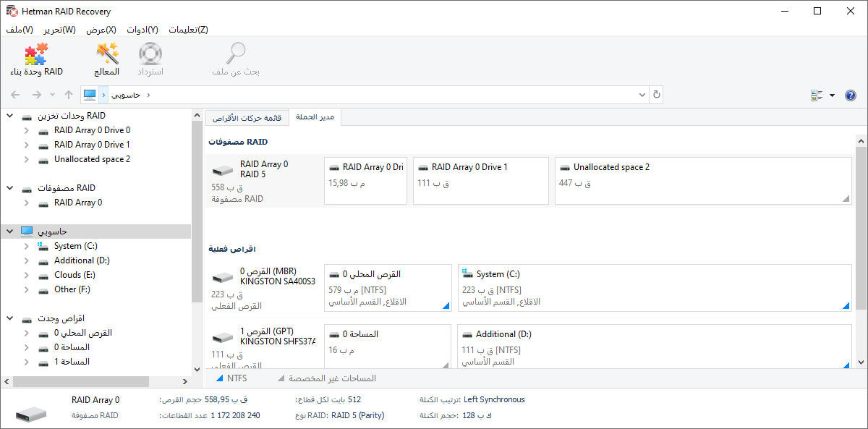Click the computer icon in the address bar
The height and width of the screenshot is (429, 868).
pos(90,95)
